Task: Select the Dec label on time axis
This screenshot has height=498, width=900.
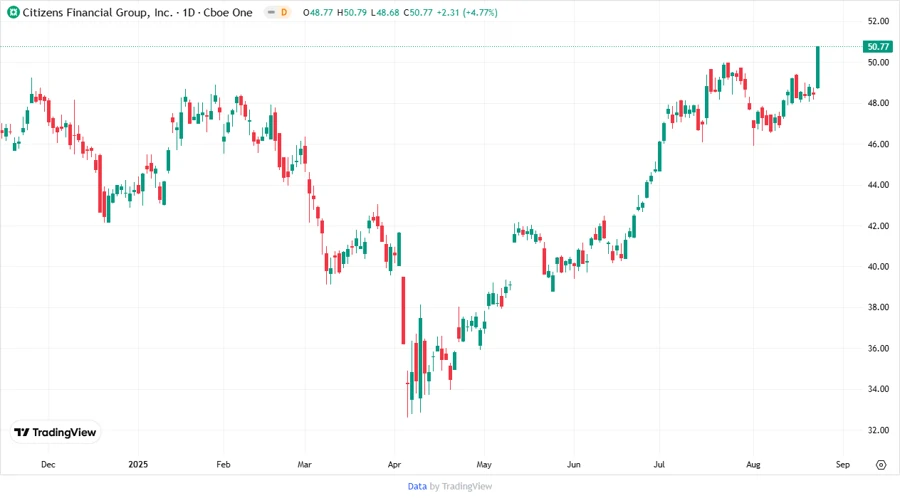Action: [48, 465]
